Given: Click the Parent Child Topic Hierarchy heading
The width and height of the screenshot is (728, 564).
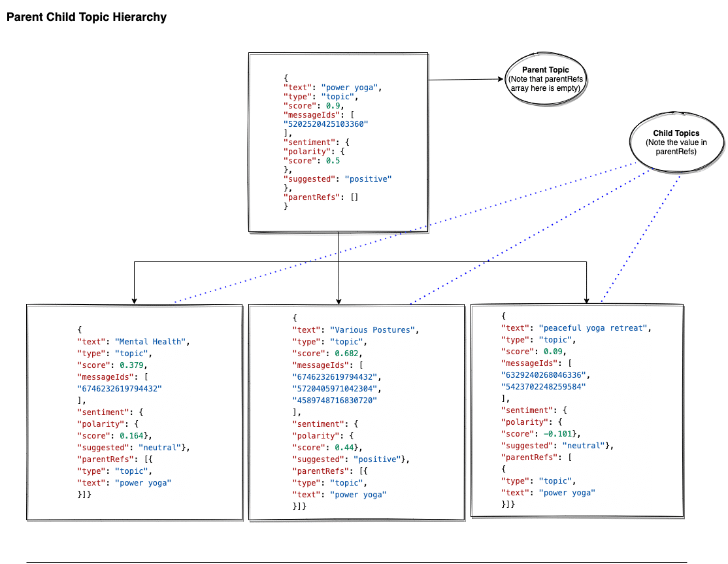Looking at the screenshot, I should tap(86, 18).
